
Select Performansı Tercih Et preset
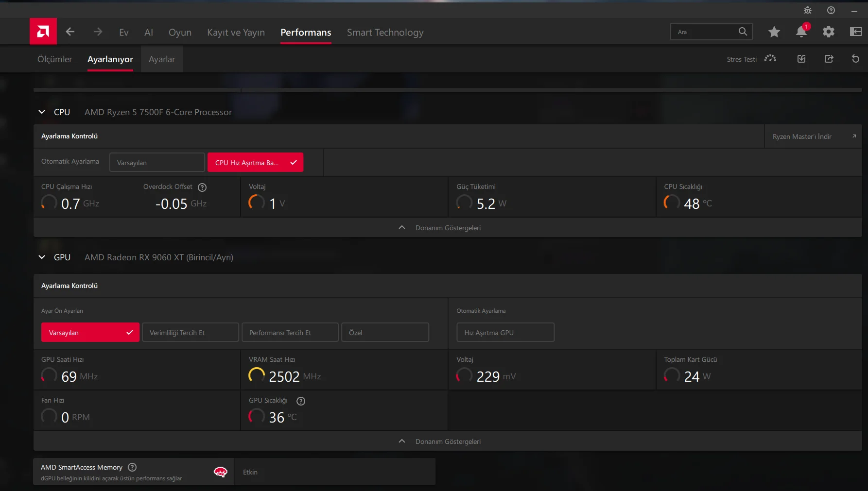click(290, 332)
